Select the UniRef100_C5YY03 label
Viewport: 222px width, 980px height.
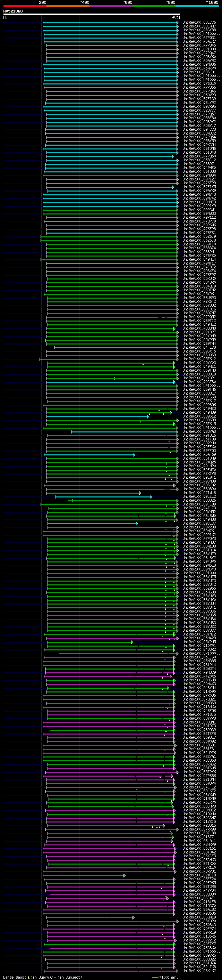coord(199,363)
